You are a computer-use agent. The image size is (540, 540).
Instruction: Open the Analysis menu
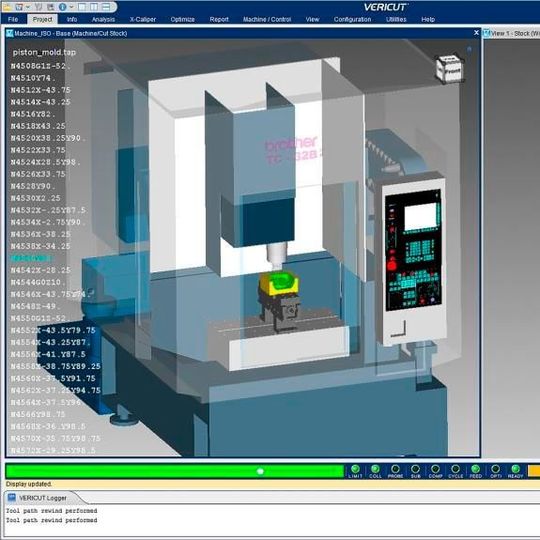pos(103,19)
